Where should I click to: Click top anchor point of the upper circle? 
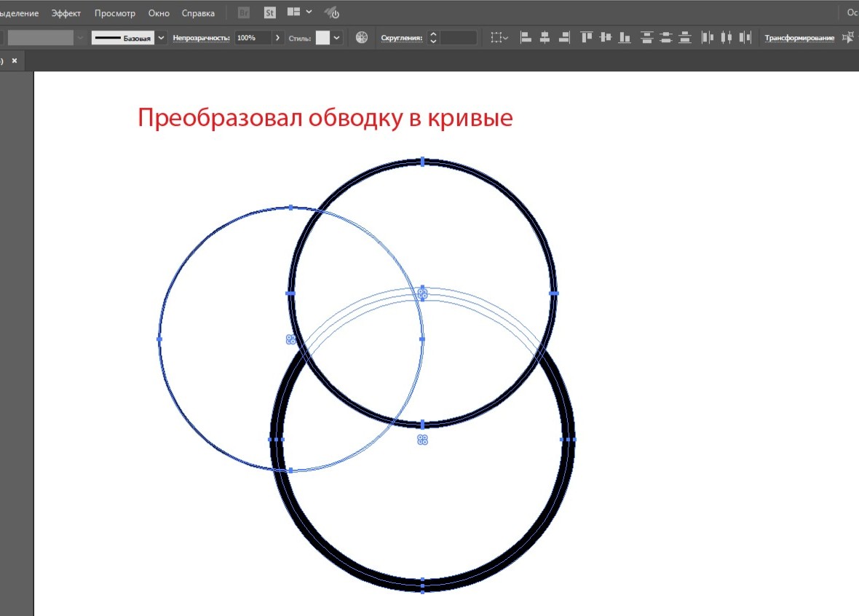point(422,162)
